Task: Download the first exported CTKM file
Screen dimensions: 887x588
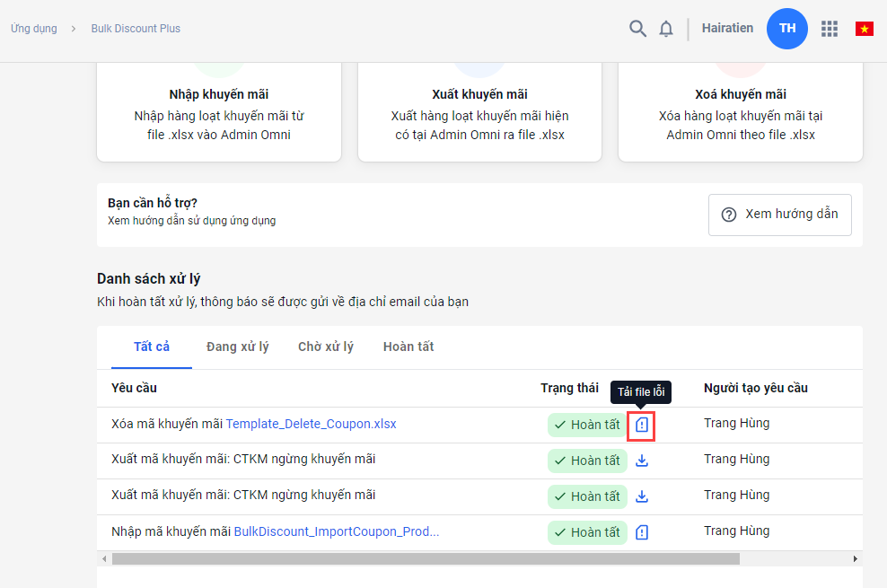Action: pos(642,461)
